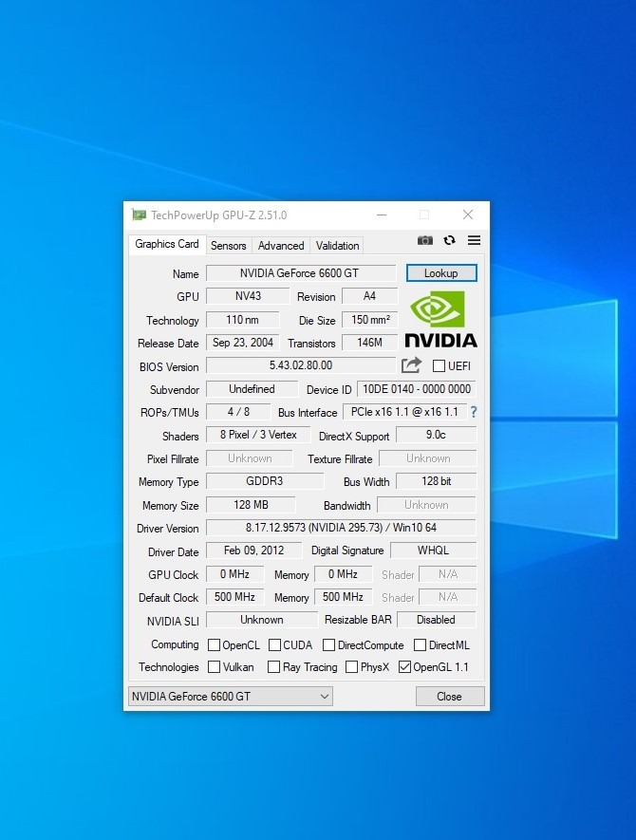This screenshot has width=636, height=840.
Task: Click the Die Size 150 mm² value
Action: [x=370, y=320]
